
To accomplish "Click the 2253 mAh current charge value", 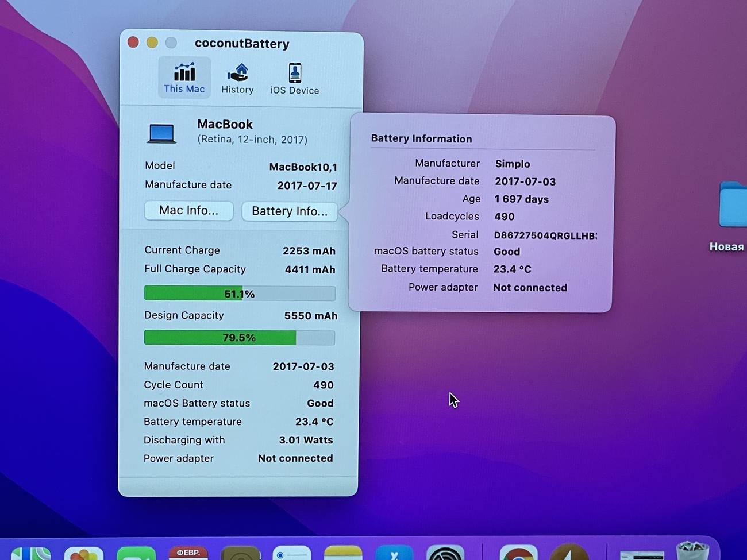I will click(309, 251).
